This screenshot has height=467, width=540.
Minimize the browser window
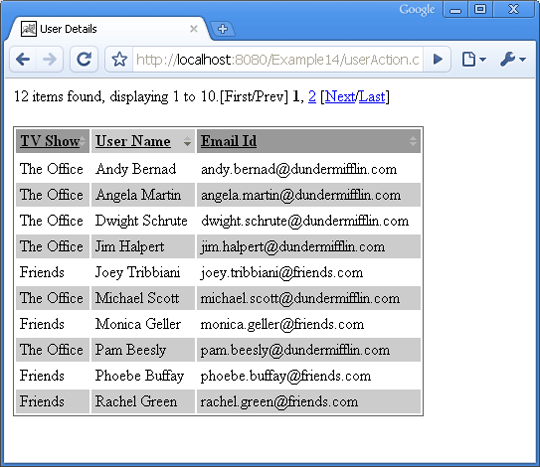click(x=455, y=9)
